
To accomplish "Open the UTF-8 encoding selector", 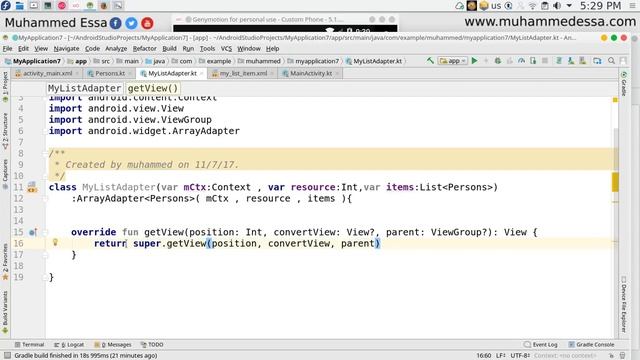I will [x=520, y=356].
